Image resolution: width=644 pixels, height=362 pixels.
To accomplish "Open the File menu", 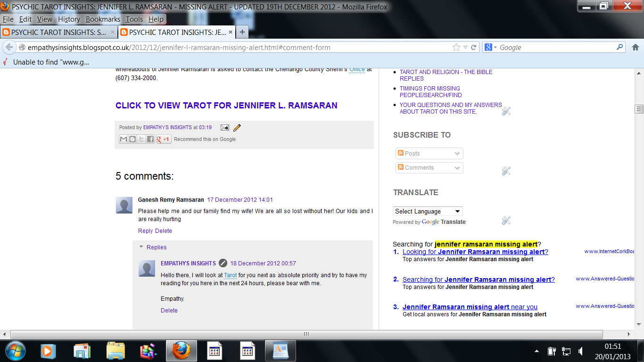I will 8,19.
